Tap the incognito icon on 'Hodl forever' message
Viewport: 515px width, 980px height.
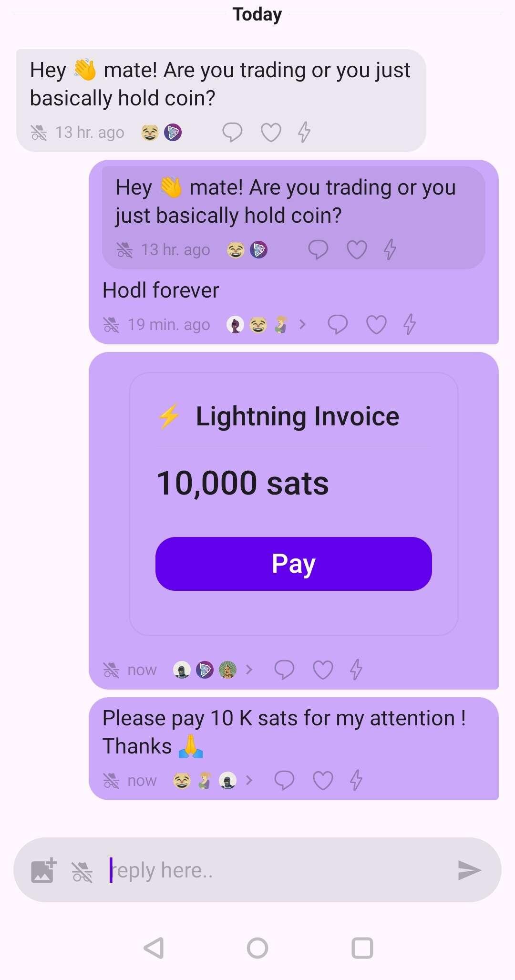point(111,325)
